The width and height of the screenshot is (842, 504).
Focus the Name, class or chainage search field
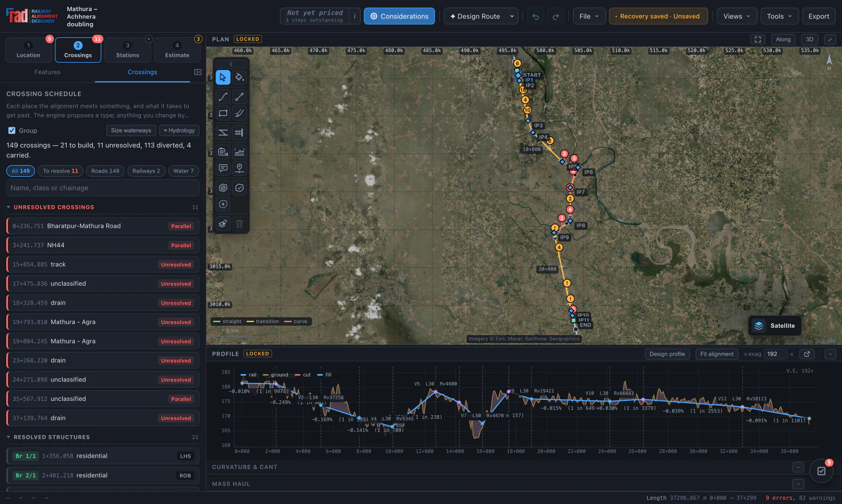pyautogui.click(x=103, y=188)
